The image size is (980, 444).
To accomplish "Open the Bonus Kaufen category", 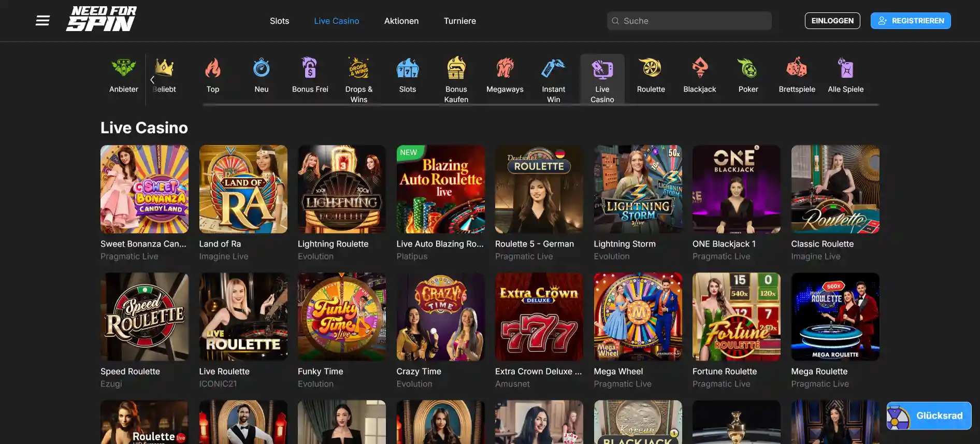I will point(456,80).
